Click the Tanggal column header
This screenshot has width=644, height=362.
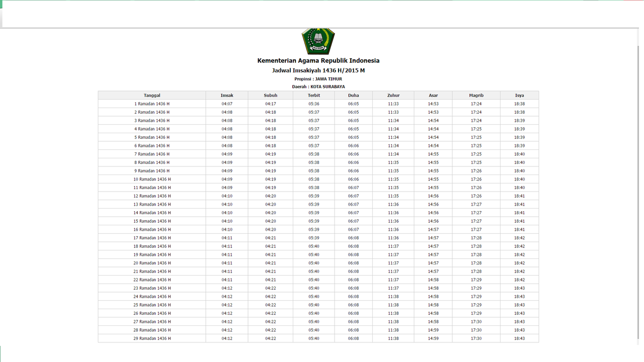[x=152, y=96]
